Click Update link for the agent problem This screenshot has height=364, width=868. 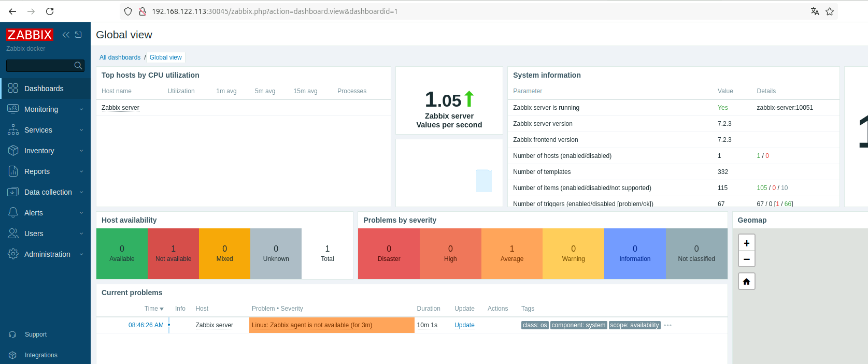pyautogui.click(x=464, y=325)
